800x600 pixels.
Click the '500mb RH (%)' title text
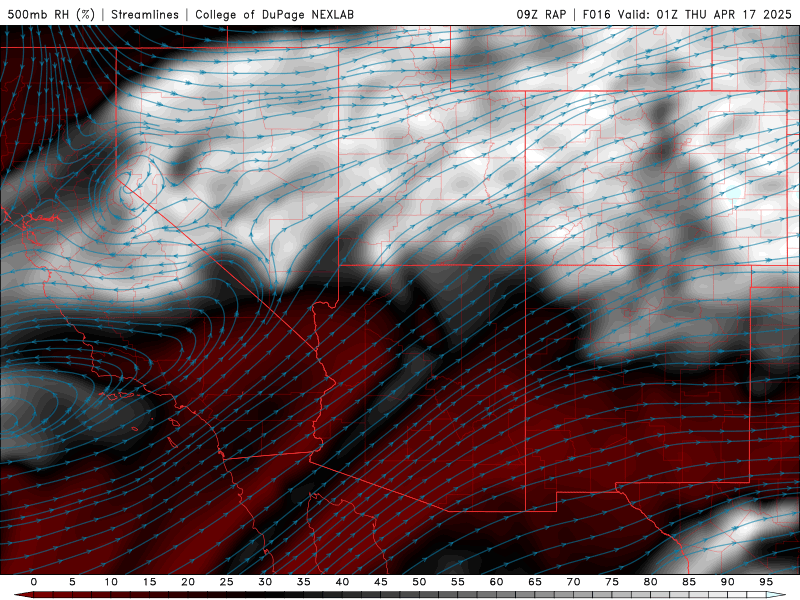tap(51, 14)
